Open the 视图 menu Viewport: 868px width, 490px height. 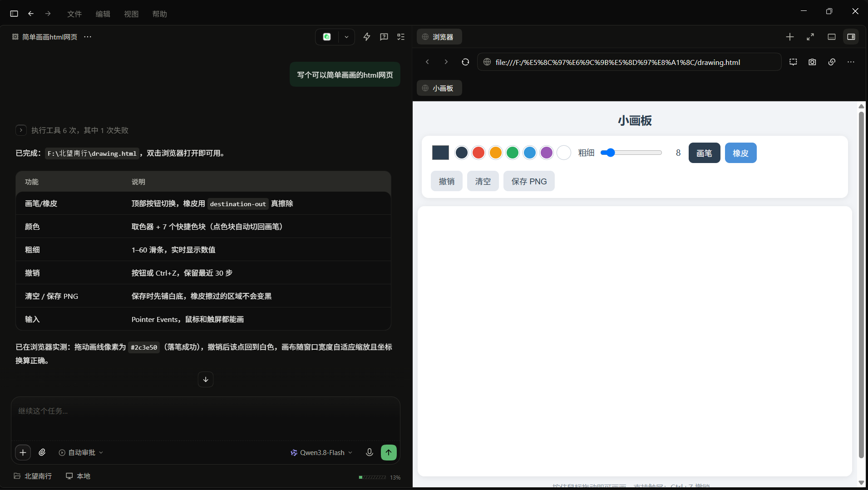tap(131, 14)
